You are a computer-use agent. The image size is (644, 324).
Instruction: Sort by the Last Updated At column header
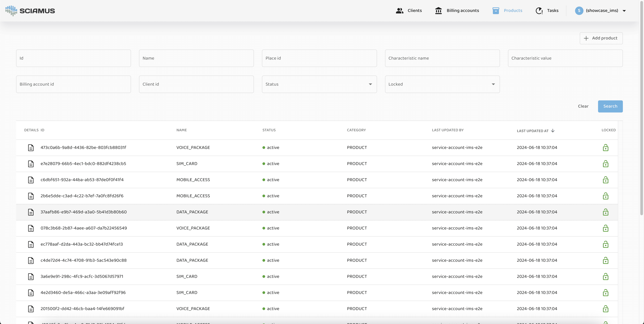(532, 131)
